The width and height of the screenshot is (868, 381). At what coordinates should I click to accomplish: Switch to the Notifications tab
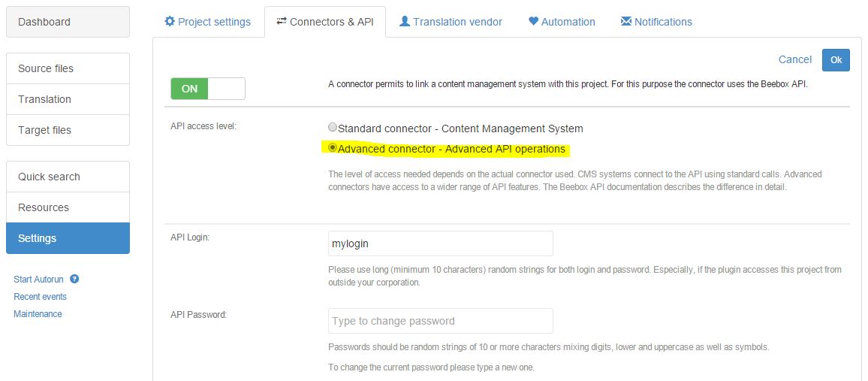click(x=656, y=22)
